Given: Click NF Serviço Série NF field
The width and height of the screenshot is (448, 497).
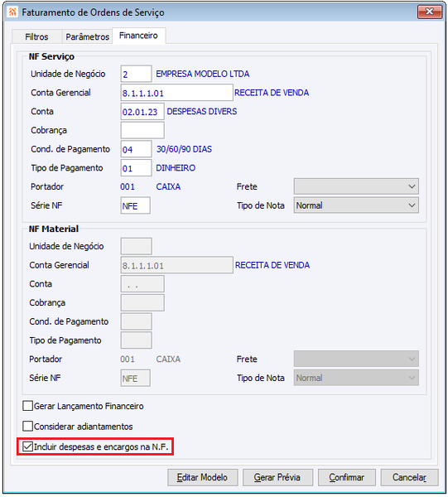Looking at the screenshot, I should tap(136, 205).
